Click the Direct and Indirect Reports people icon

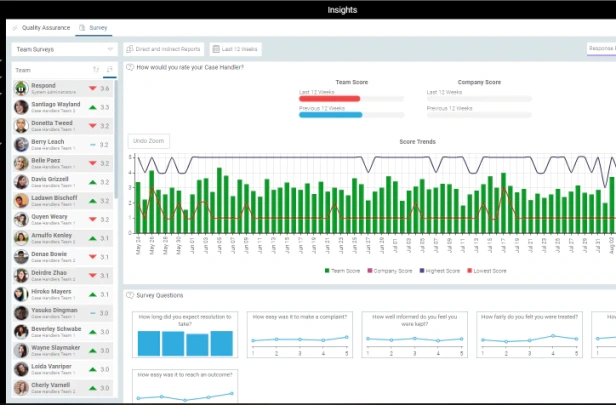pos(130,49)
